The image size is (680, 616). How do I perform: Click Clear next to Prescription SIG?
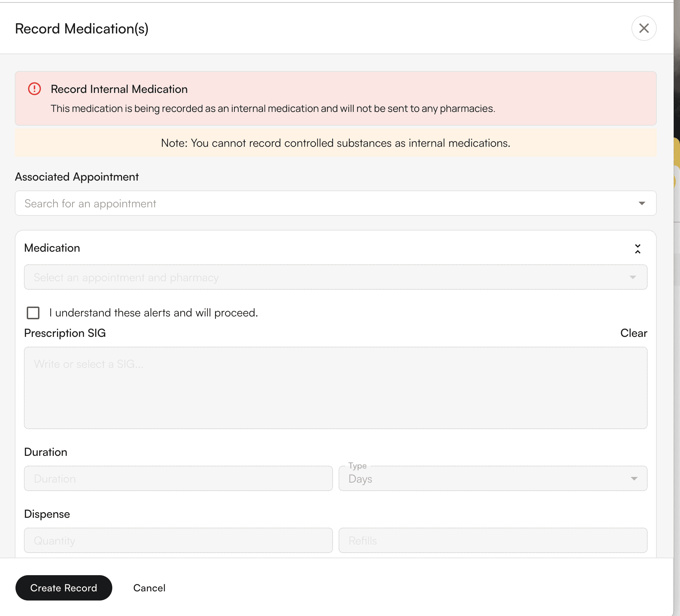633,333
